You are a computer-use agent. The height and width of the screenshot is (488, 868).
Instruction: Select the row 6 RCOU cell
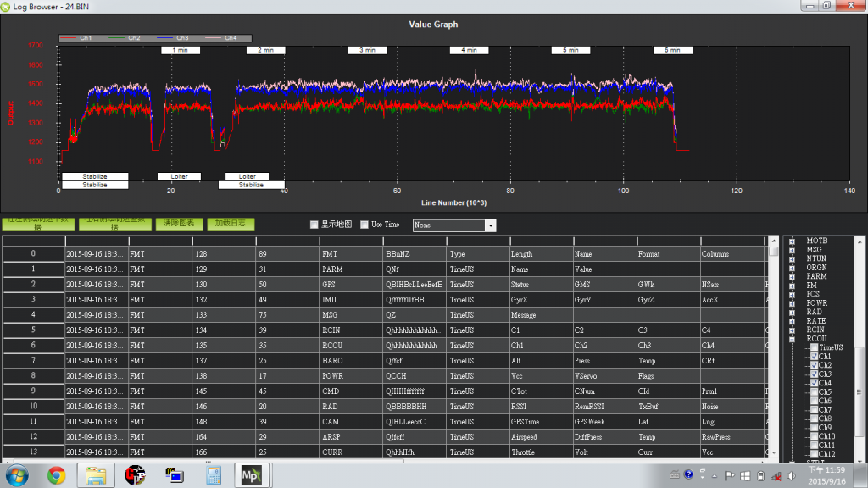click(x=351, y=346)
